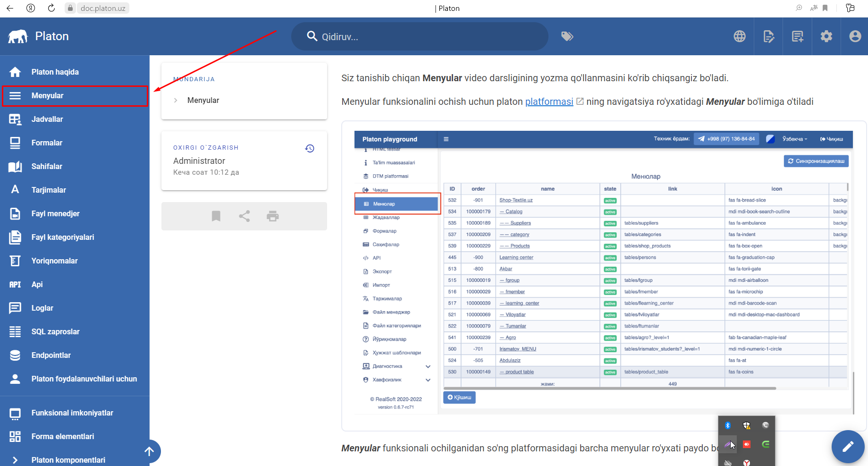Click the floating pencil edit button
The image size is (868, 466).
tap(848, 447)
